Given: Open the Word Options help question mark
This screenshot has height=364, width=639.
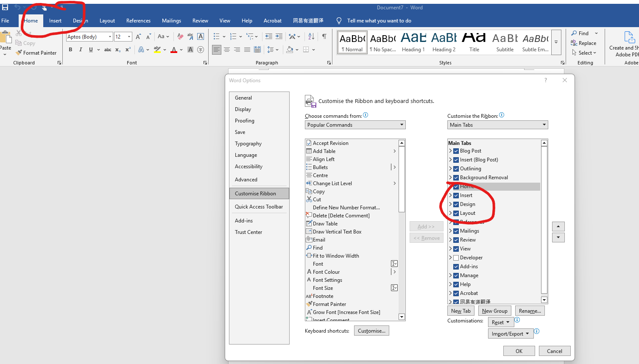Looking at the screenshot, I should (x=546, y=81).
